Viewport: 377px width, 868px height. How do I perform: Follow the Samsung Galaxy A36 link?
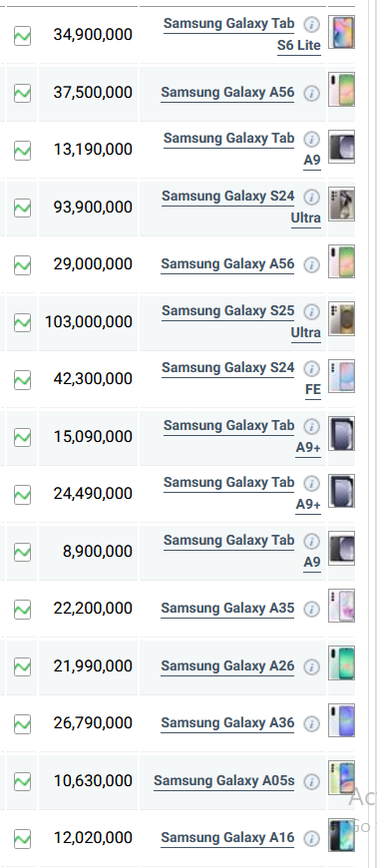pyautogui.click(x=227, y=723)
